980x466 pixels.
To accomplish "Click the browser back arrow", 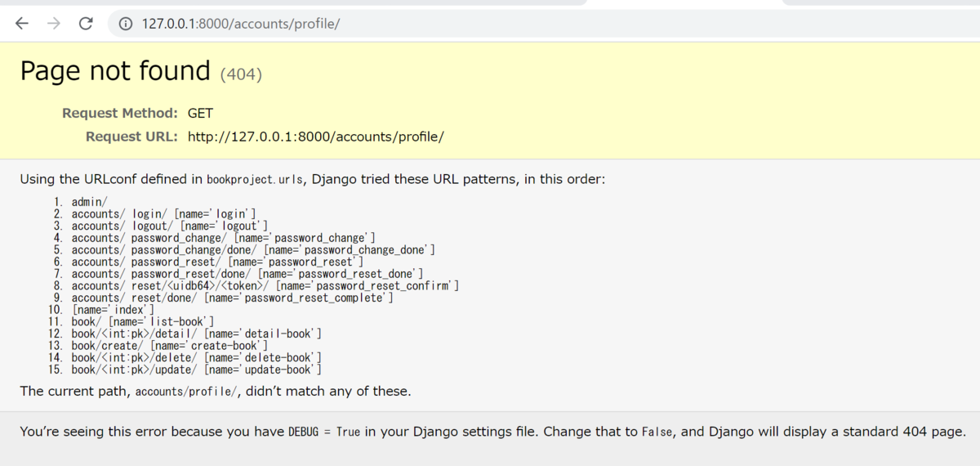I will point(22,24).
